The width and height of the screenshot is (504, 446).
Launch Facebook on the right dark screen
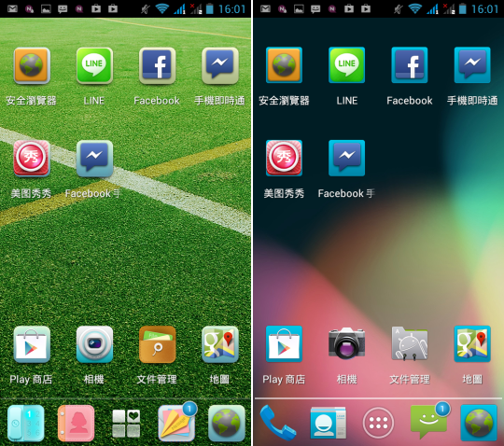[x=410, y=65]
